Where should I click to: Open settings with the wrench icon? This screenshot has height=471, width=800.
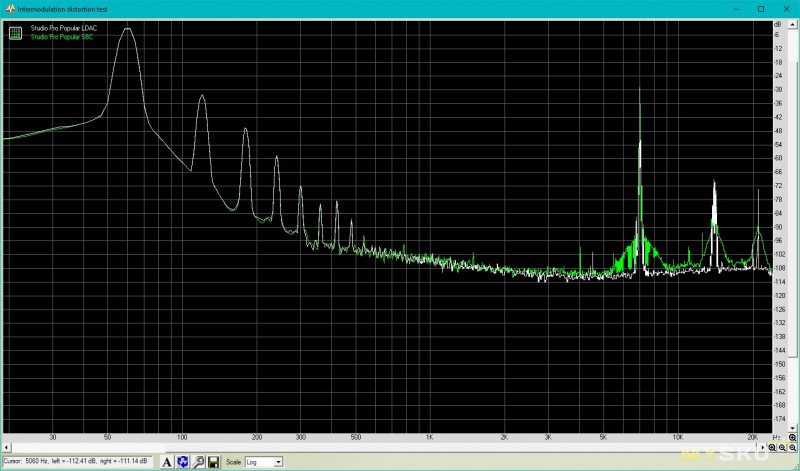pos(198,462)
